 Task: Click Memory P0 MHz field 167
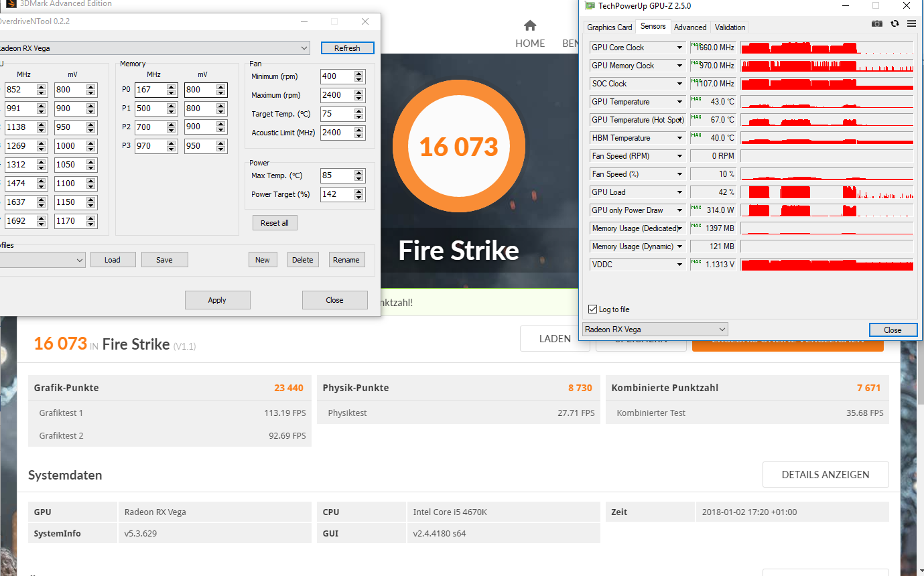pos(151,90)
